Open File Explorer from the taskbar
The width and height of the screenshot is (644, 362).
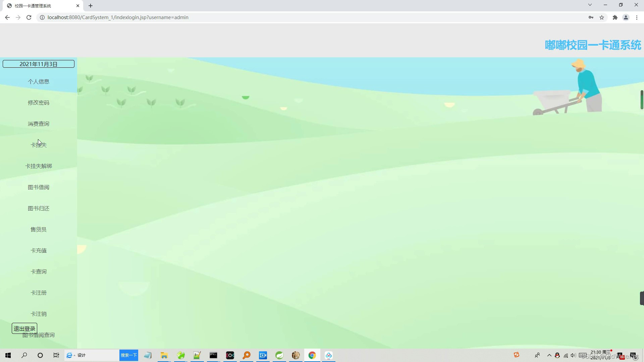pos(164,355)
